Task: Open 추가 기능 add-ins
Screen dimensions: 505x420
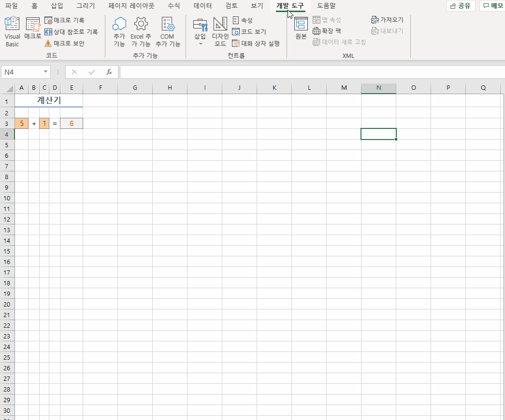Action: pyautogui.click(x=119, y=32)
